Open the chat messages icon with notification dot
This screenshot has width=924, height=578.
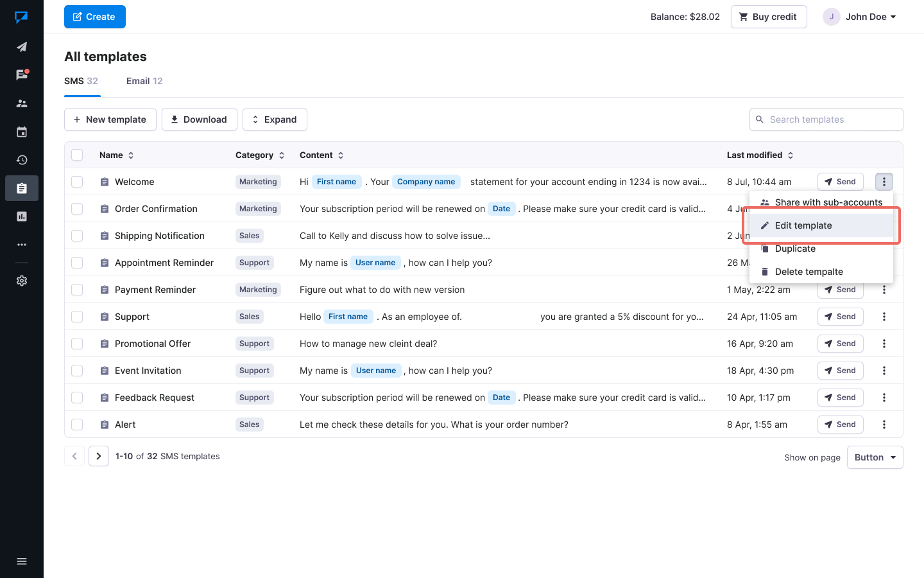22,74
